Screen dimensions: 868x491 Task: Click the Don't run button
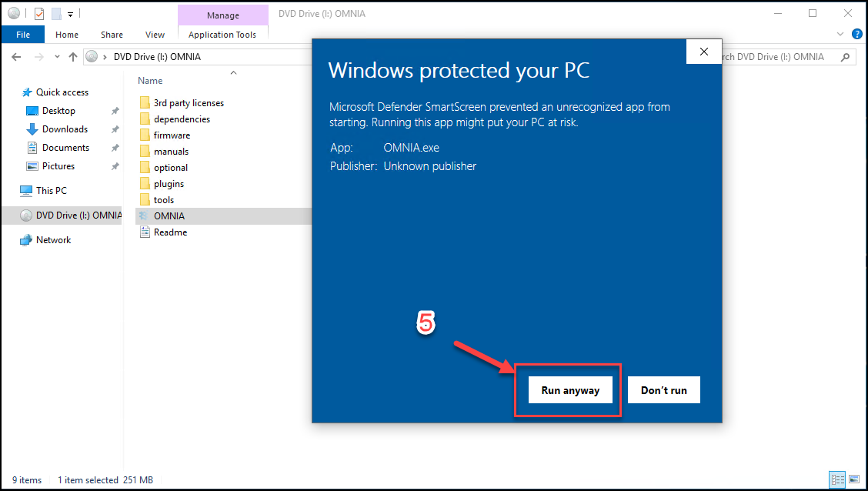(x=664, y=390)
